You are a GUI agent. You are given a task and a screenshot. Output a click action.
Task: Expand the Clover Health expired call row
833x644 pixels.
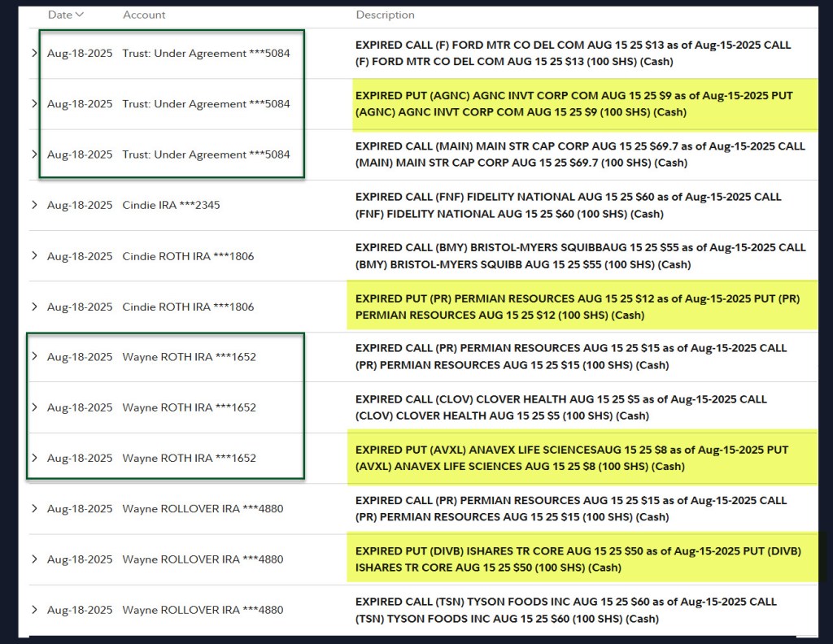(34, 407)
